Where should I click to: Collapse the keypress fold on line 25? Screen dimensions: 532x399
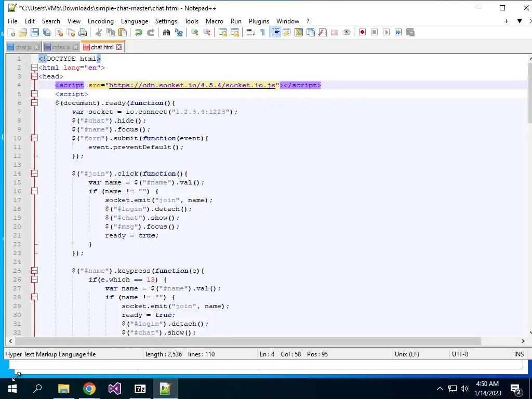34,270
